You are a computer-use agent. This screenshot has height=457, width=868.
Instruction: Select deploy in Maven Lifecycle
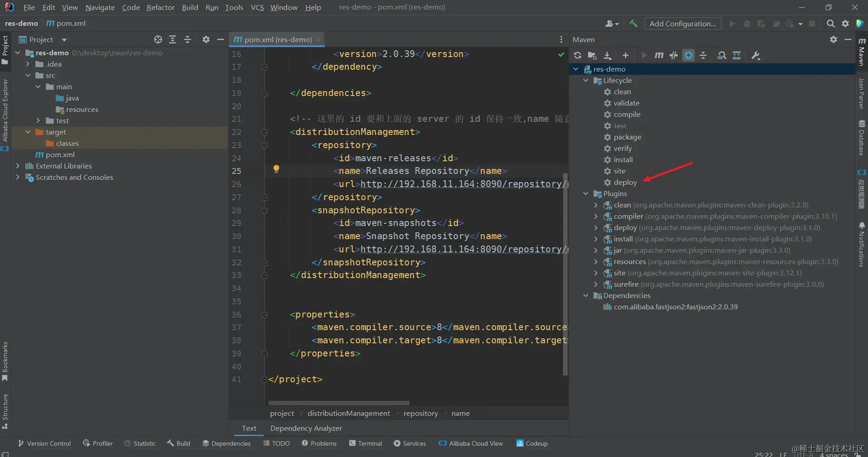click(625, 182)
